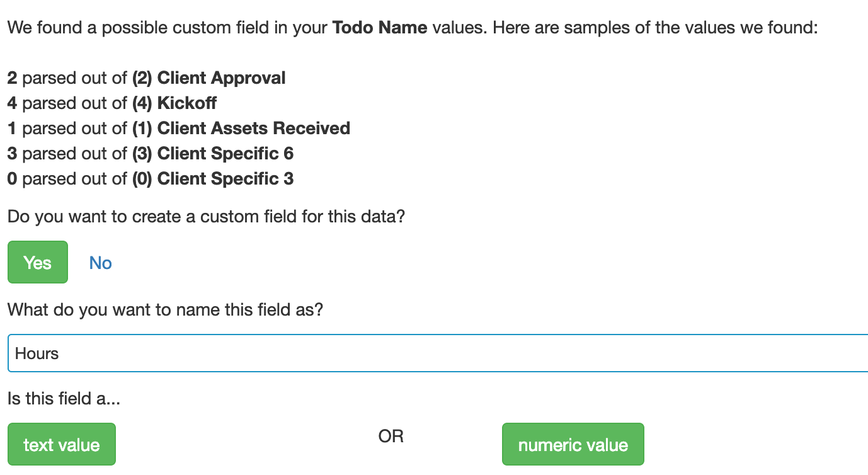The image size is (868, 475).
Task: Click the OR label between value buttons
Action: coord(391,436)
